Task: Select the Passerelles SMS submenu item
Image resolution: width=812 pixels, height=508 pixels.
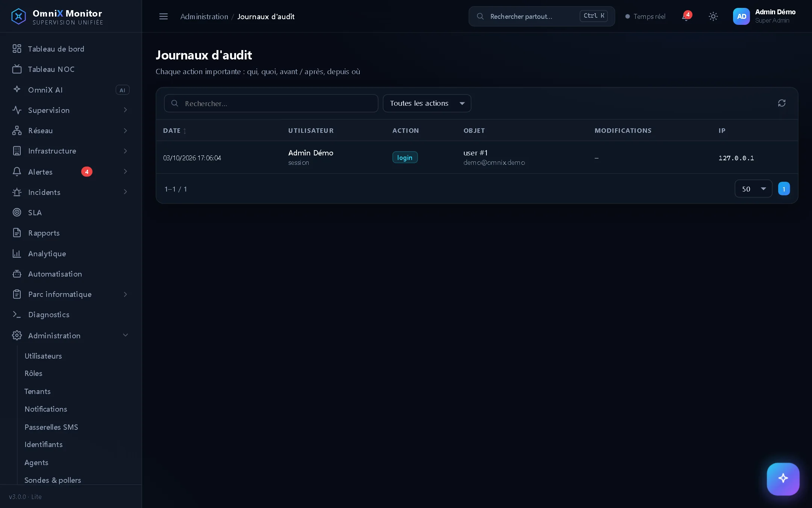Action: click(52, 427)
